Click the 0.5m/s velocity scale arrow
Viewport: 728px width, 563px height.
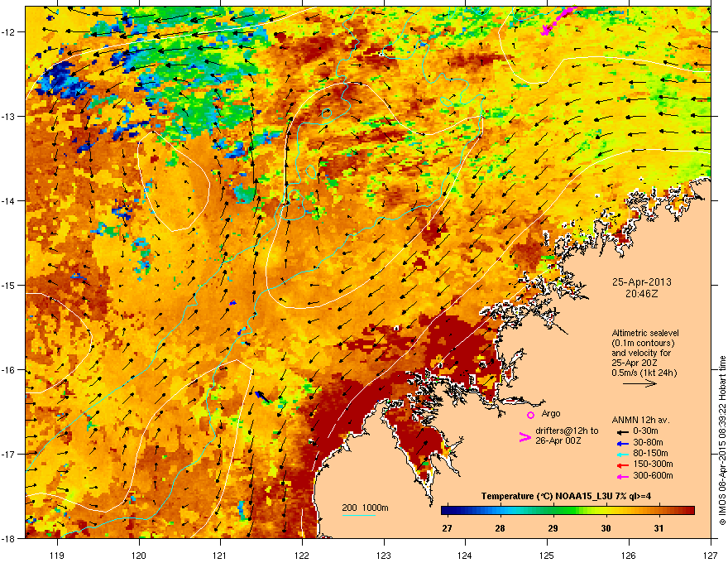click(x=639, y=383)
